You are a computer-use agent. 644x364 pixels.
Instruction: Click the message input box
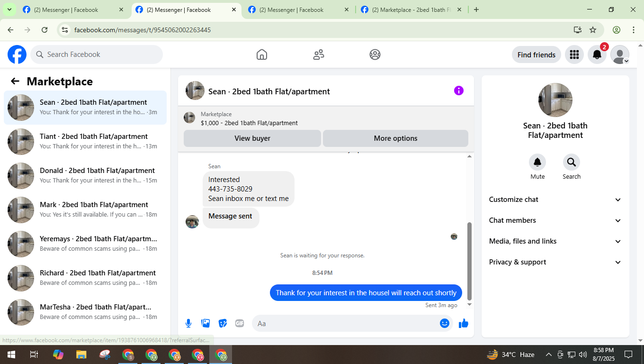tap(351, 323)
